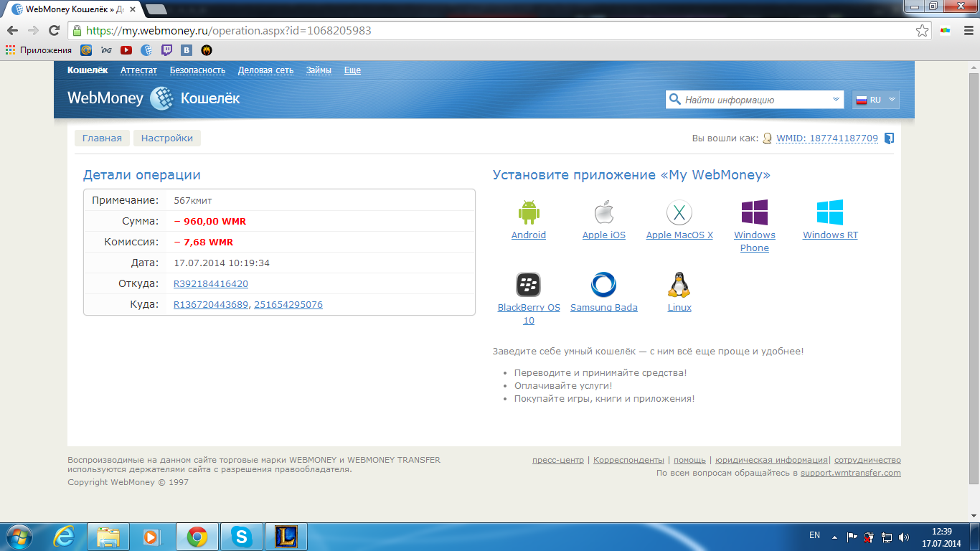Open source wallet R392184416420 link
The width and height of the screenshot is (980, 551).
coord(211,284)
